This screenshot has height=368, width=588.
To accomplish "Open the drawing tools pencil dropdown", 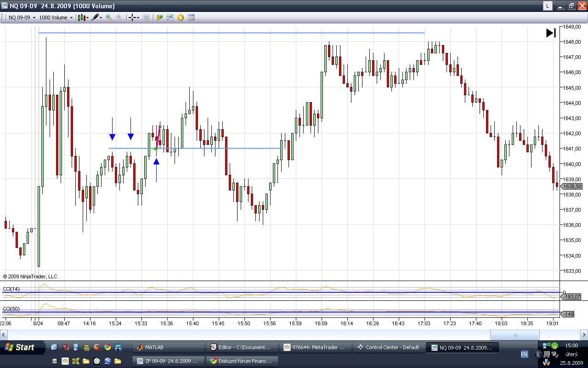I will coord(96,17).
